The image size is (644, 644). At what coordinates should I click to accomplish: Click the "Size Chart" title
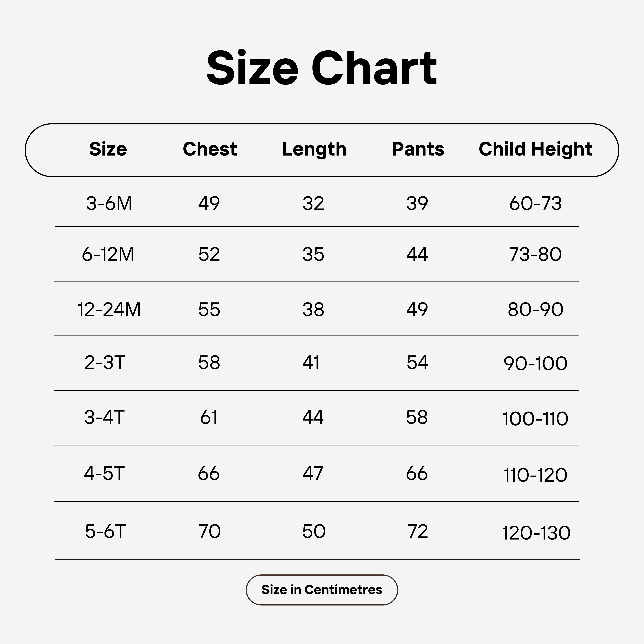click(321, 68)
